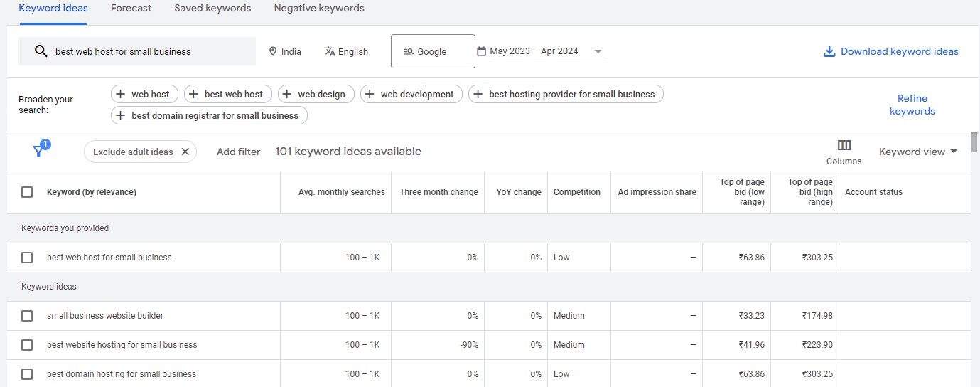Click the Add filter button
This screenshot has height=387, width=980.
tap(239, 152)
